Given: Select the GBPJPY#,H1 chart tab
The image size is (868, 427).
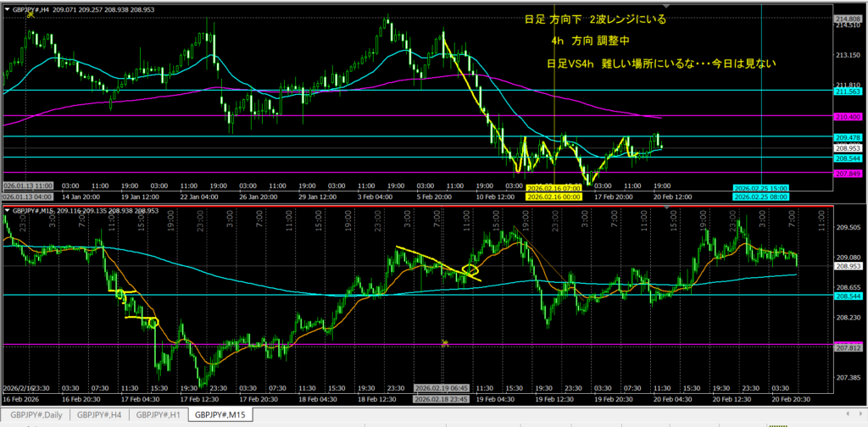Looking at the screenshot, I should coord(159,415).
